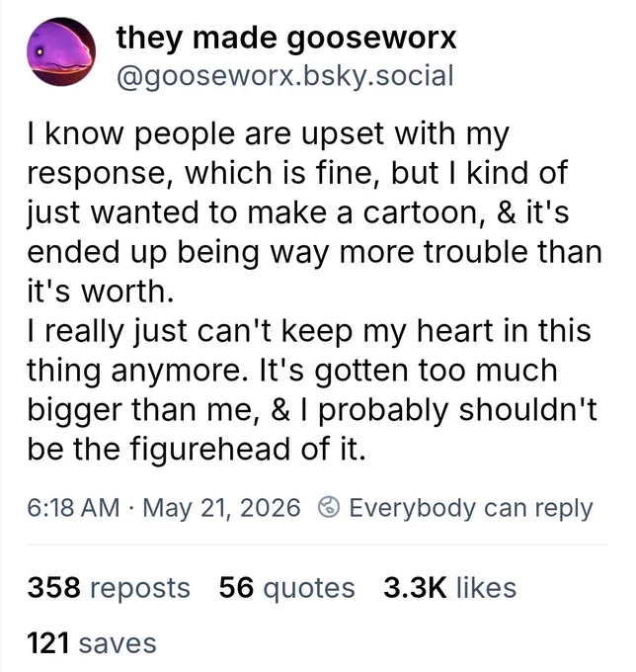
Task: Click the May 21, 2026 date
Action: click(x=221, y=508)
